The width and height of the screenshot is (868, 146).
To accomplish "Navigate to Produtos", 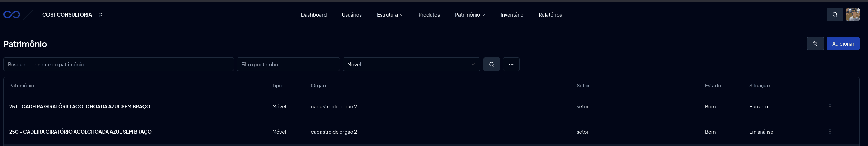I will pos(429,14).
